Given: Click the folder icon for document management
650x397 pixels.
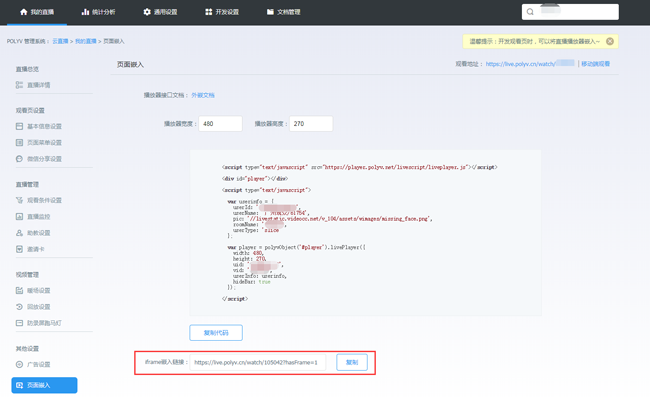Looking at the screenshot, I should 270,12.
